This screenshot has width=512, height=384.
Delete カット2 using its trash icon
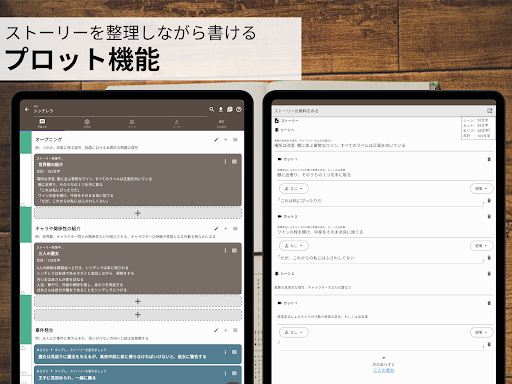pos(489,216)
